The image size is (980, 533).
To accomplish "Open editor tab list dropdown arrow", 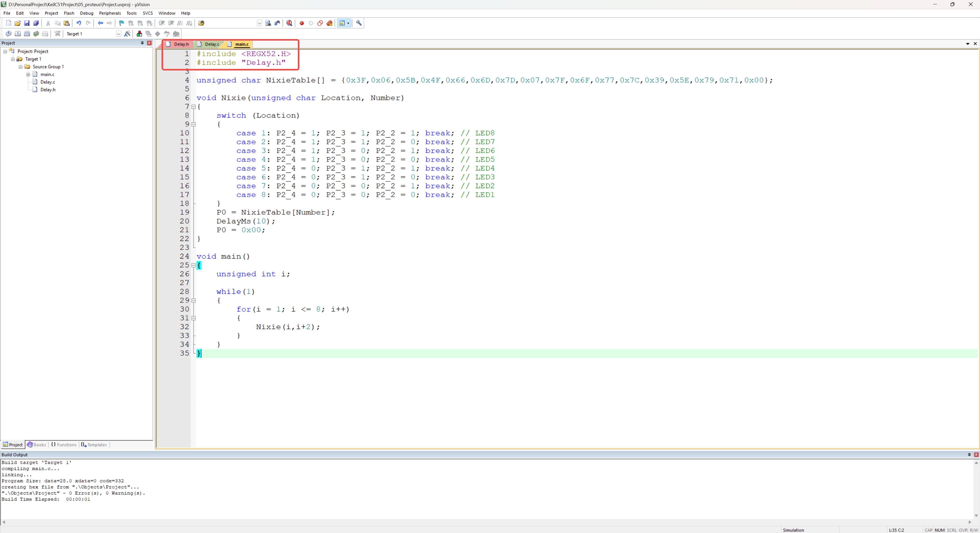I will coord(968,44).
